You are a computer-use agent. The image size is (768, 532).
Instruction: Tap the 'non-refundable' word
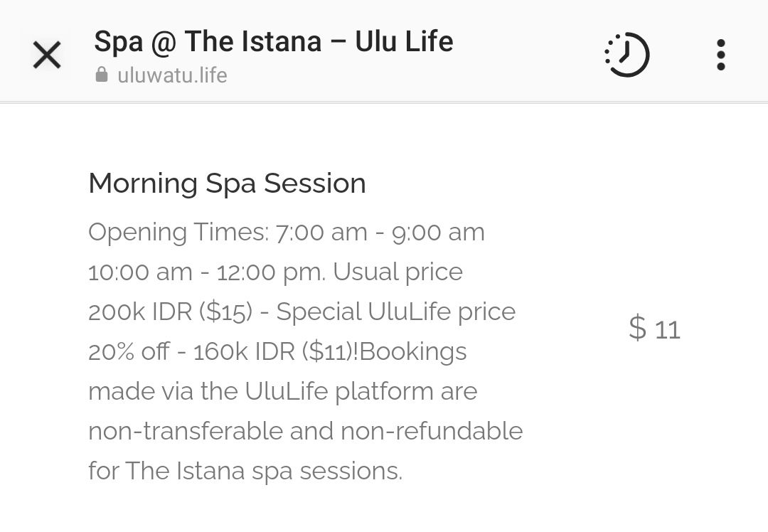click(x=432, y=432)
